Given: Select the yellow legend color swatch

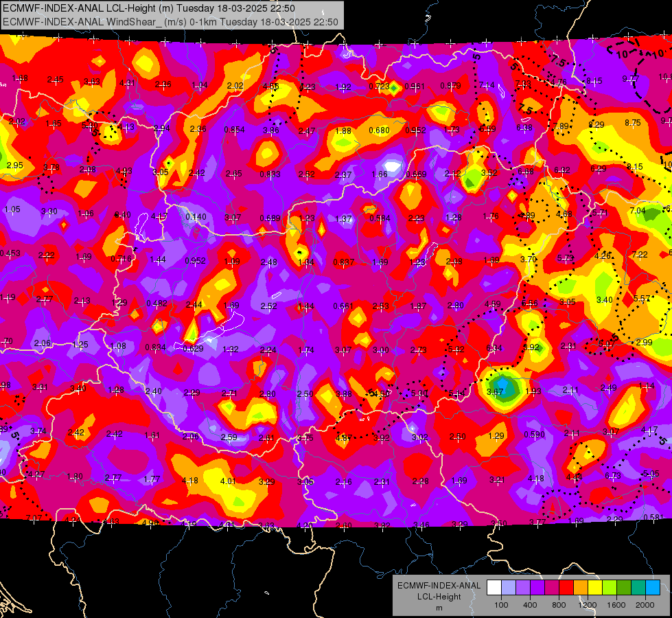Looking at the screenshot, I should [x=595, y=588].
